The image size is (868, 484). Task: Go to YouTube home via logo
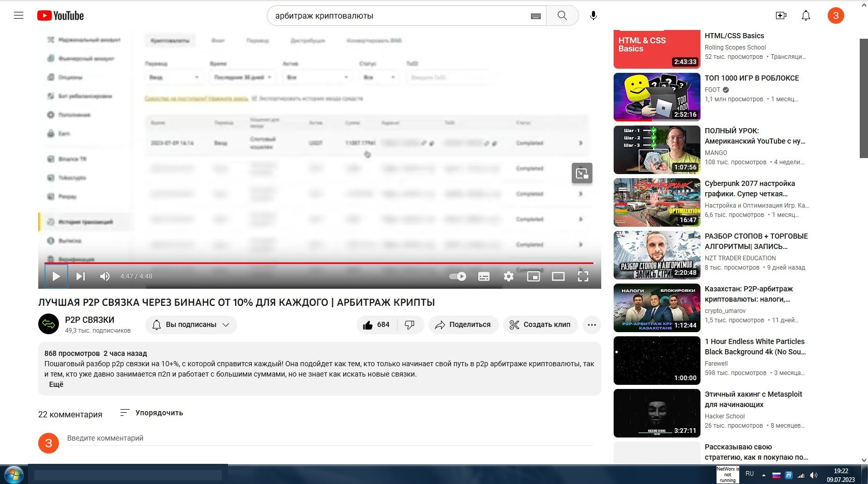[60, 15]
